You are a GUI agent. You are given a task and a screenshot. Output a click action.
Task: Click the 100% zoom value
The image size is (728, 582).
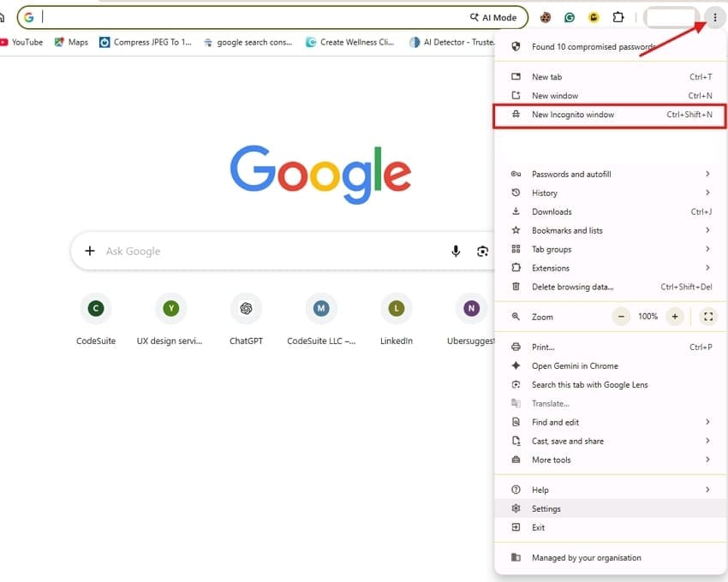pos(647,317)
